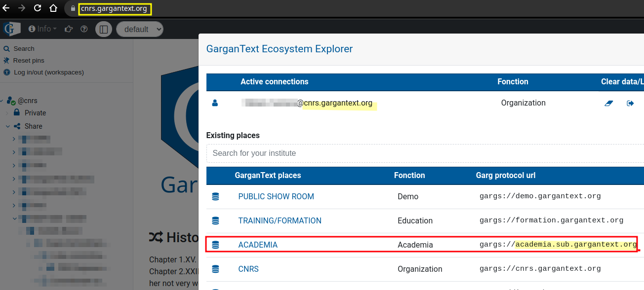644x290 pixels.
Task: Select the Share tree item
Action: pos(34,126)
